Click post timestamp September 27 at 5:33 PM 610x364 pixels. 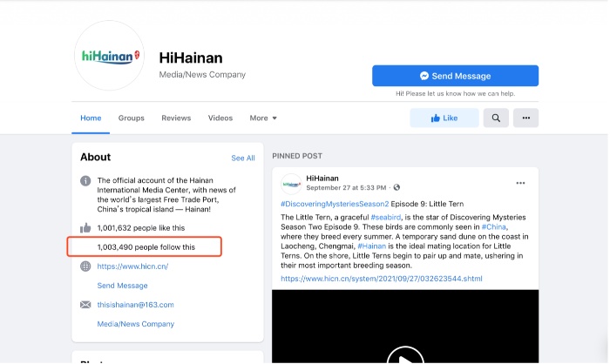[346, 188]
